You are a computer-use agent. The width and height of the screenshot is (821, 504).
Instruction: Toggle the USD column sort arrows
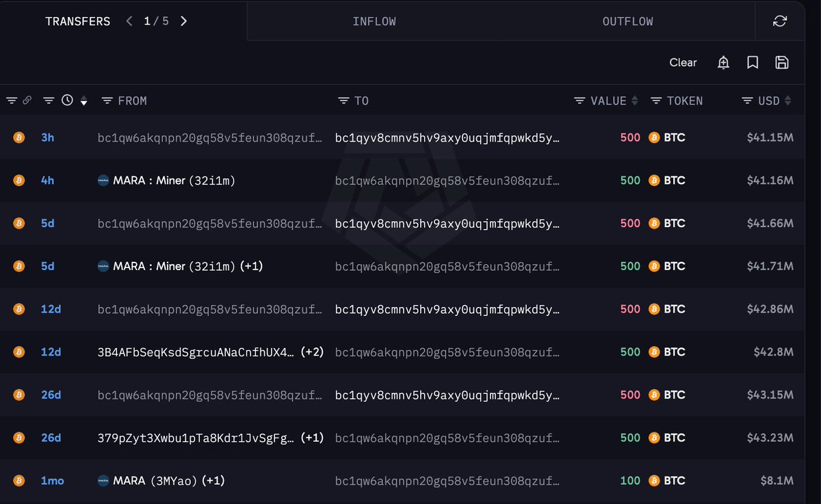(787, 101)
